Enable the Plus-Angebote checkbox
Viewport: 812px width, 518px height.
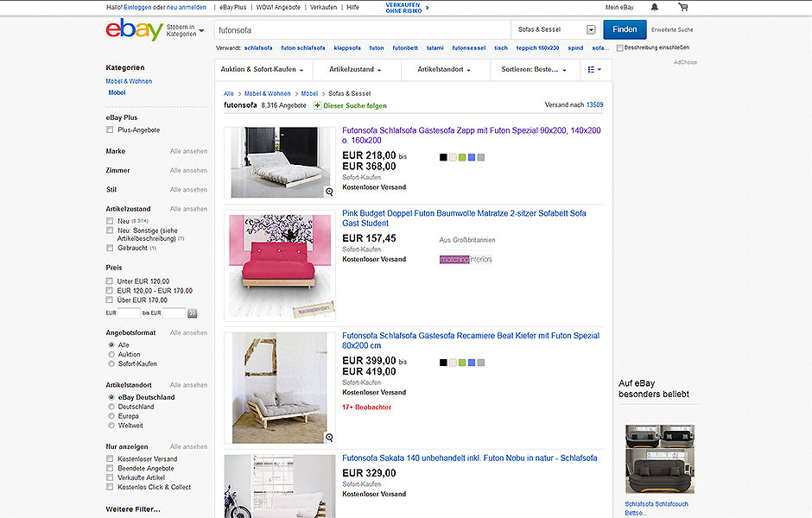[x=110, y=129]
